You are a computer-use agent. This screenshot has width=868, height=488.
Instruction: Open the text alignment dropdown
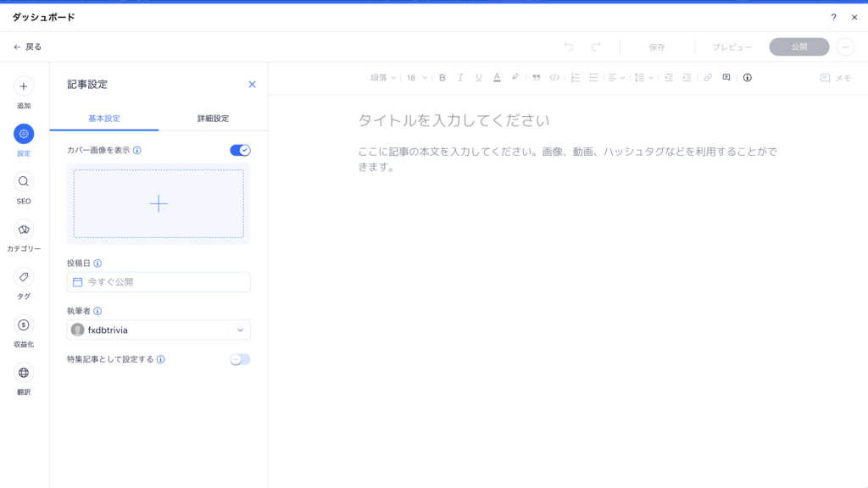point(617,78)
